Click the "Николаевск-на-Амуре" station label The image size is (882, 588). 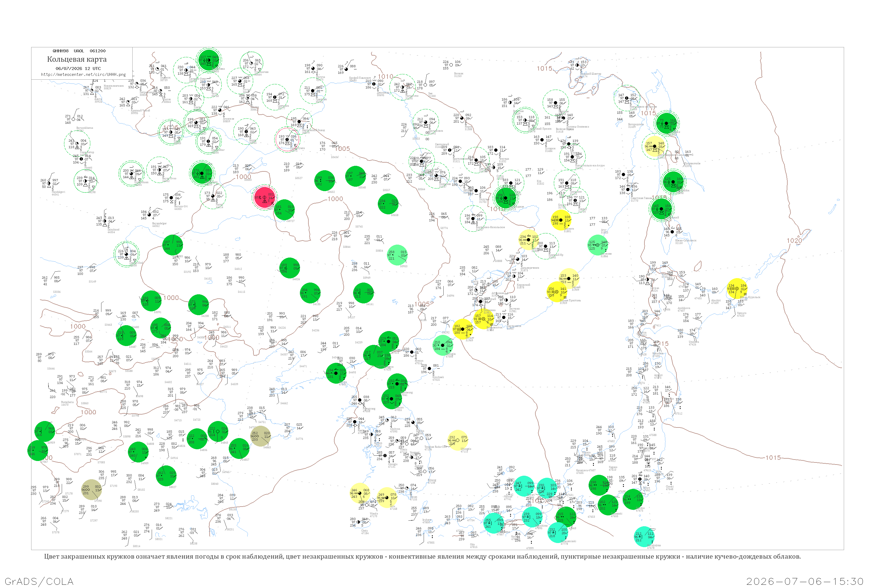644,107
